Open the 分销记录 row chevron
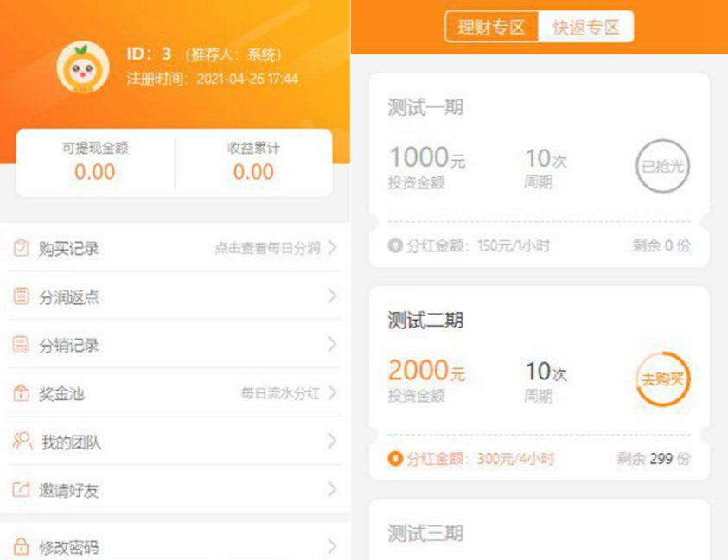The height and width of the screenshot is (560, 728). [x=332, y=344]
